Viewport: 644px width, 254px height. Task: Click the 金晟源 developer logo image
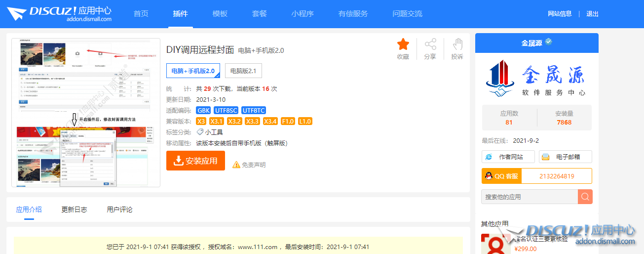tap(536, 78)
